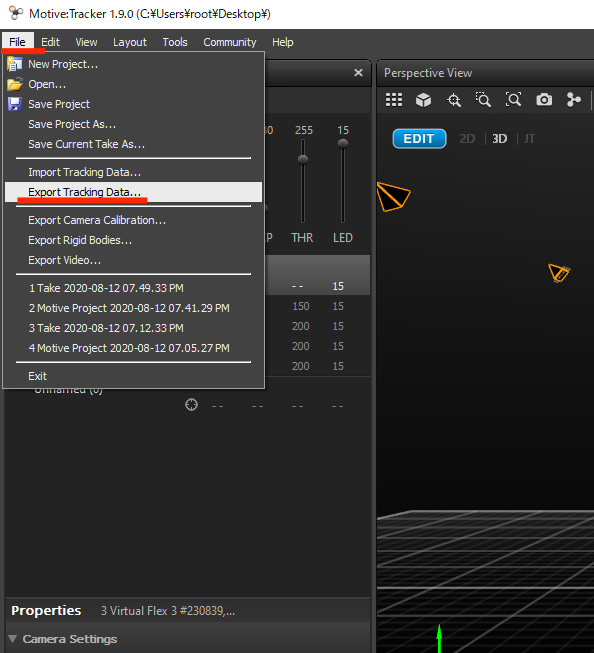
Task: Open recent Motive Project 07.05.27 PM
Action: coord(133,348)
